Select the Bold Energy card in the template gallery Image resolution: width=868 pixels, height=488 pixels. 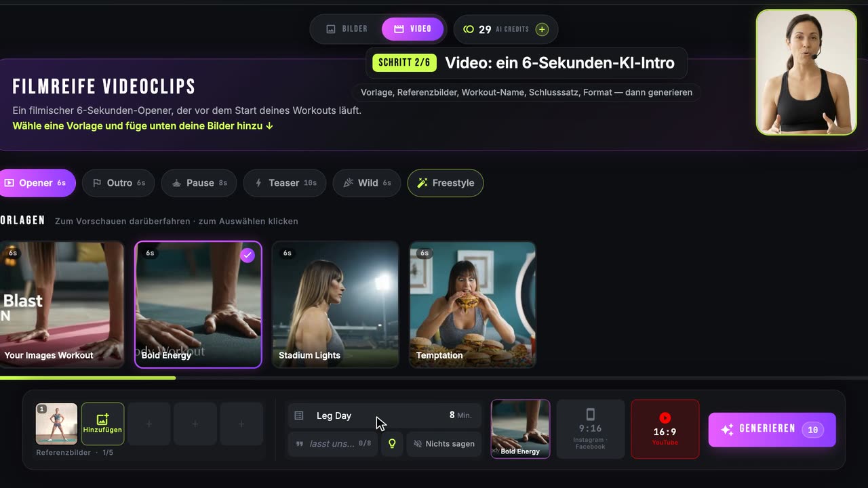click(x=198, y=304)
